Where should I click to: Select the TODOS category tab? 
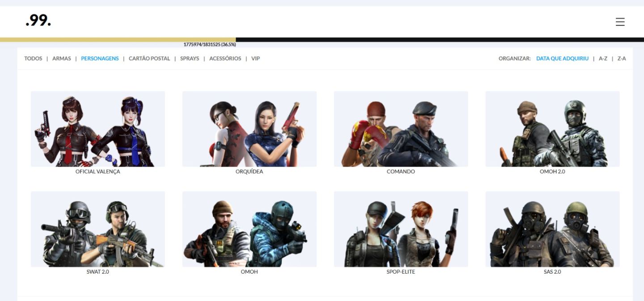tap(33, 59)
